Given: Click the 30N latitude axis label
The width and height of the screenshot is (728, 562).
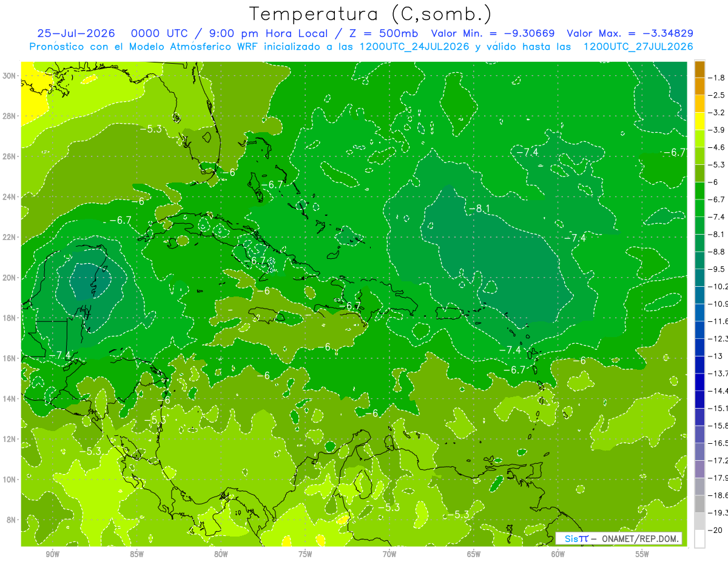Looking at the screenshot, I should 10,76.
